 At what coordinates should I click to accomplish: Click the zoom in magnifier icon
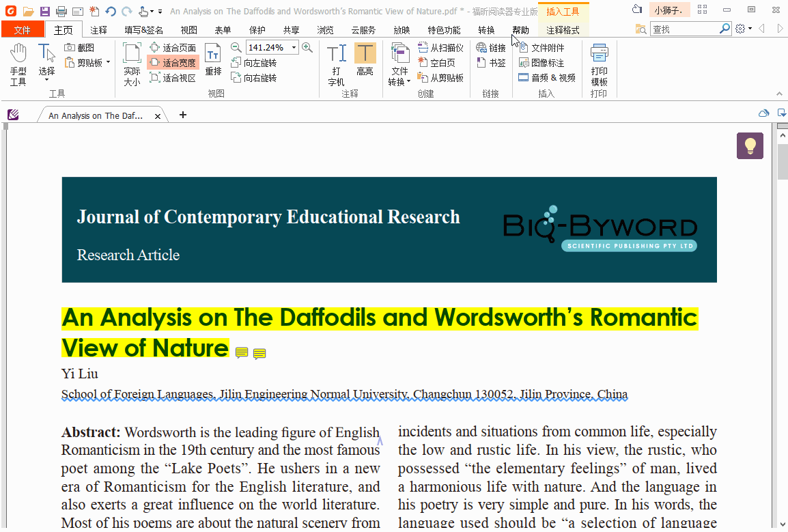(307, 47)
